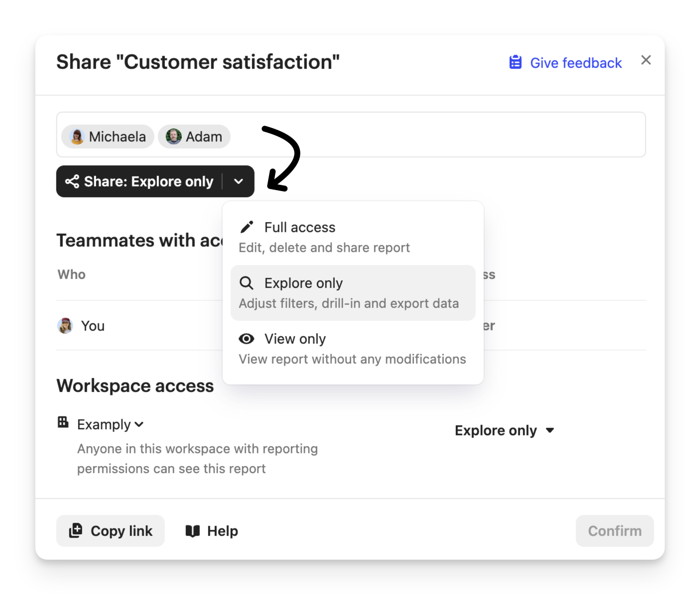Image resolution: width=700 pixels, height=595 pixels.
Task: Click the Copy link duplicate icon
Action: pos(76,531)
